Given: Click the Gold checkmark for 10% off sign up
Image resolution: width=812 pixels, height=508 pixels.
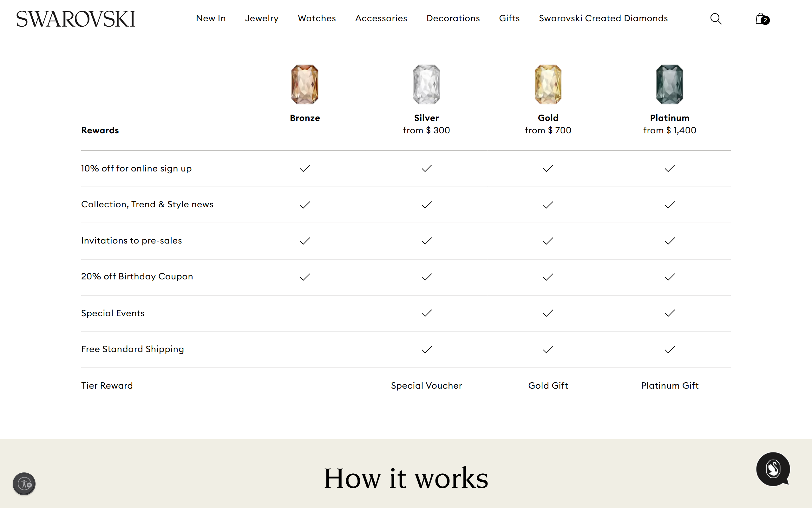Looking at the screenshot, I should 548,168.
